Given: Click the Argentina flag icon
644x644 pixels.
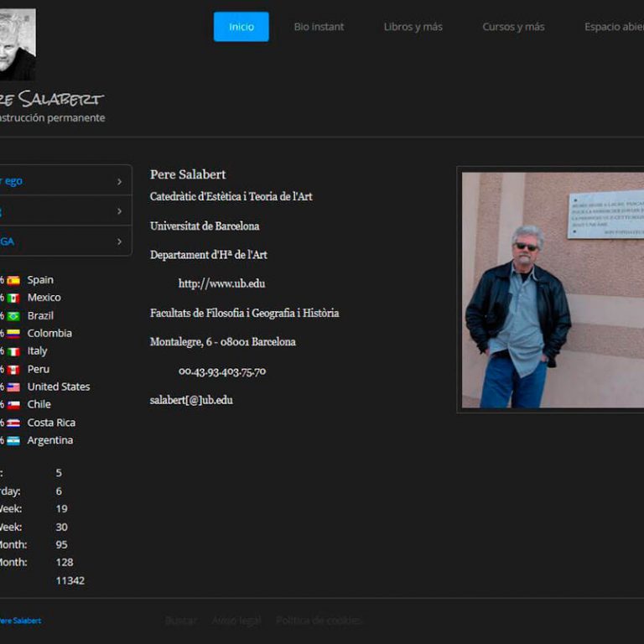Looking at the screenshot, I should pyautogui.click(x=13, y=440).
